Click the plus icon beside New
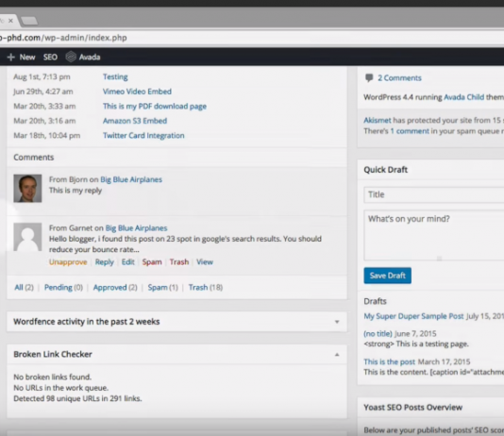The height and width of the screenshot is (436, 504). (11, 58)
